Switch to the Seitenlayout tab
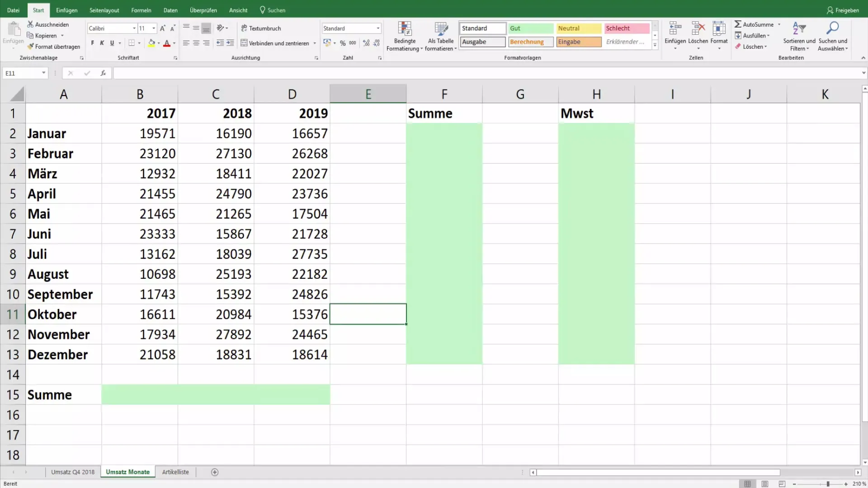 (x=104, y=10)
